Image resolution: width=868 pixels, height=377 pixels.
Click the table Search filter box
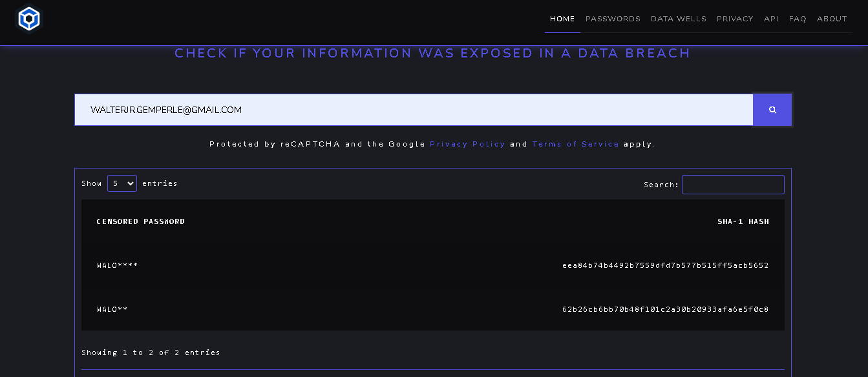click(733, 185)
